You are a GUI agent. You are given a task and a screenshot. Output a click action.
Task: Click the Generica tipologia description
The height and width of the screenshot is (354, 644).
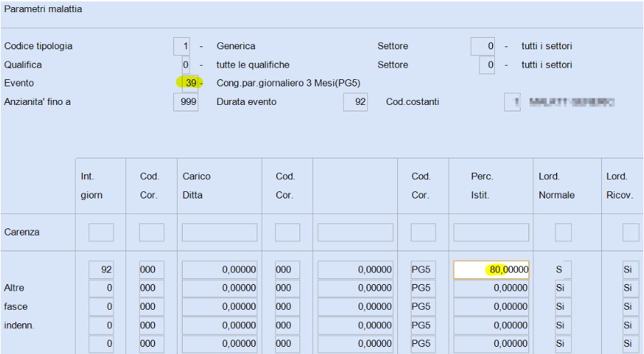(236, 46)
